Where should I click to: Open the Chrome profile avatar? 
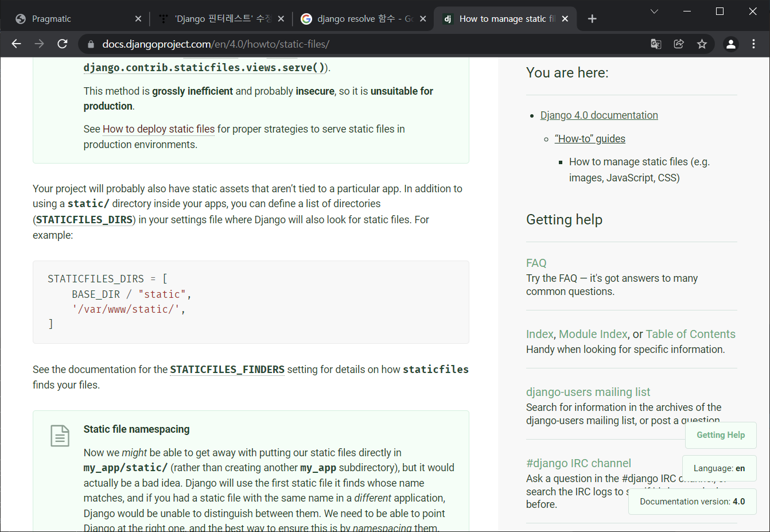730,44
